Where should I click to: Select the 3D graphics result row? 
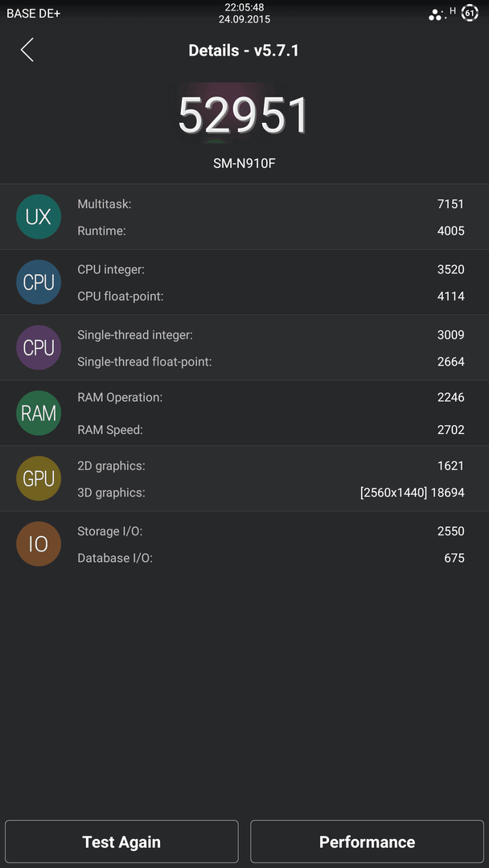point(271,493)
